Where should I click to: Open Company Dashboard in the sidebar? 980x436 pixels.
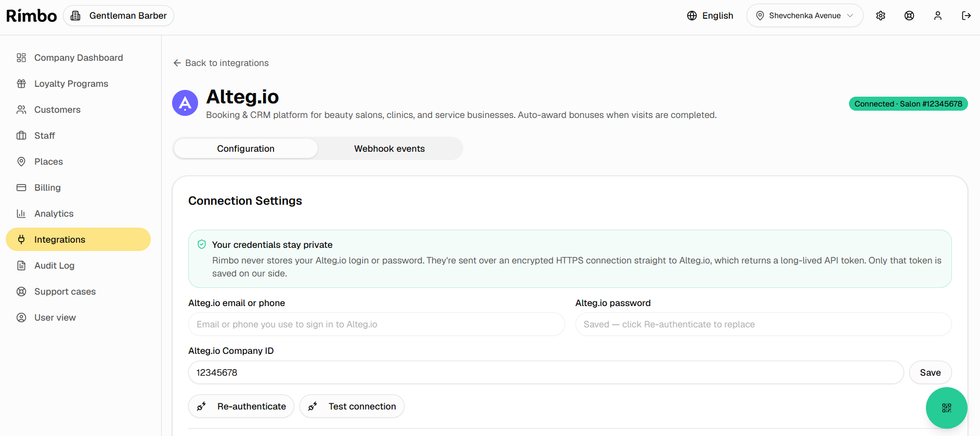click(x=79, y=58)
